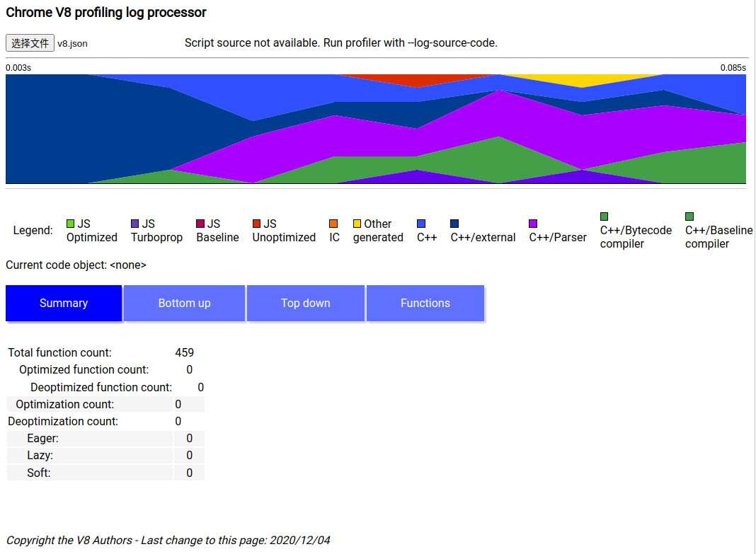Click the C++/Bytecode compiler legend swatch
This screenshot has height=554, width=756.
coord(605,217)
